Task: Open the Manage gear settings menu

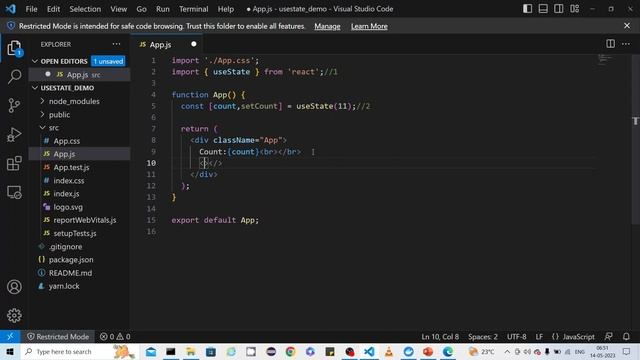Action: tap(14, 316)
